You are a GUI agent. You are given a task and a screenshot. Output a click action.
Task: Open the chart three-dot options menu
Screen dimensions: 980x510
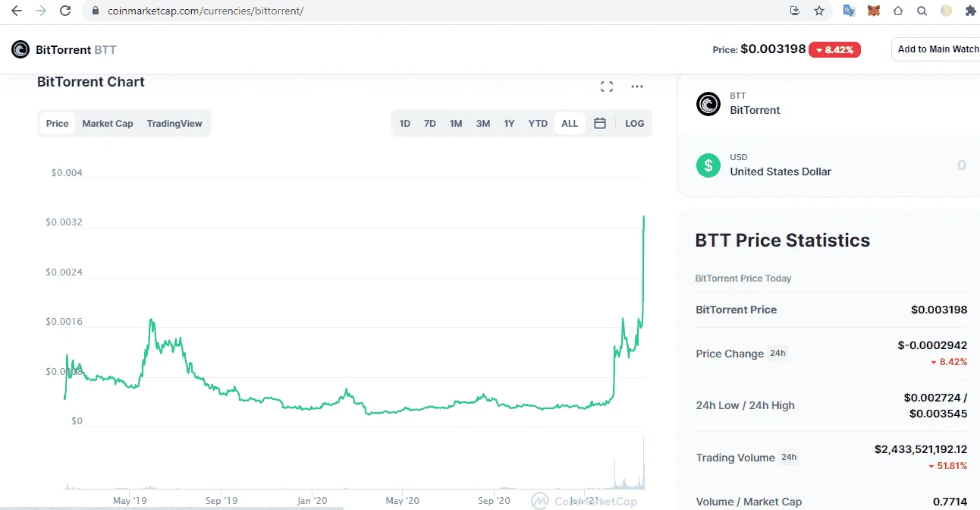(637, 87)
